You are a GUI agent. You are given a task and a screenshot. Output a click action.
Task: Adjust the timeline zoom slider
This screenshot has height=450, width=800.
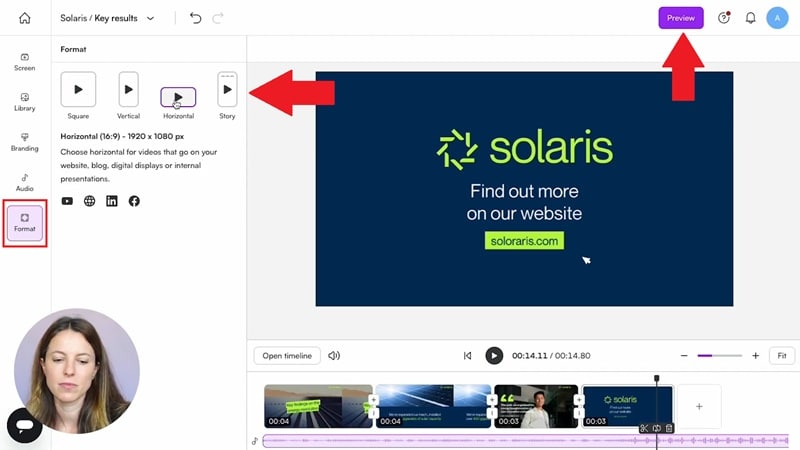(x=719, y=356)
